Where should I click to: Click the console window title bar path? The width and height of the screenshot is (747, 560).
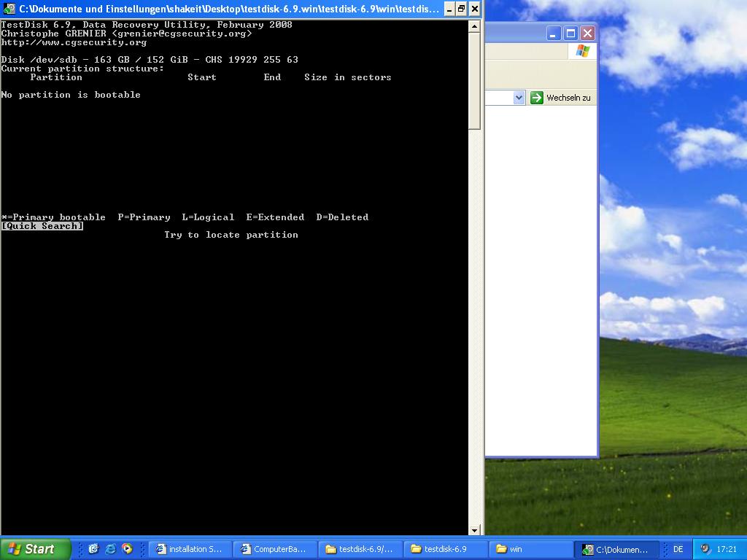pos(229,9)
